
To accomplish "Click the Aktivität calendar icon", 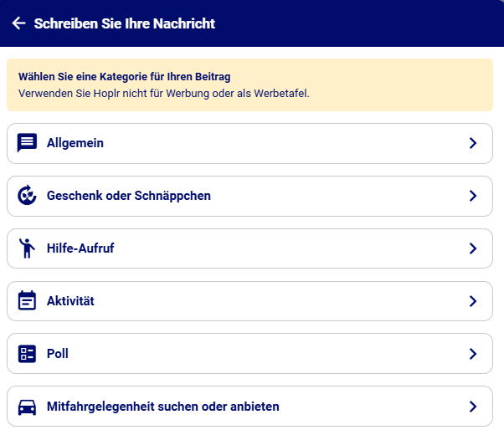I will tap(28, 301).
